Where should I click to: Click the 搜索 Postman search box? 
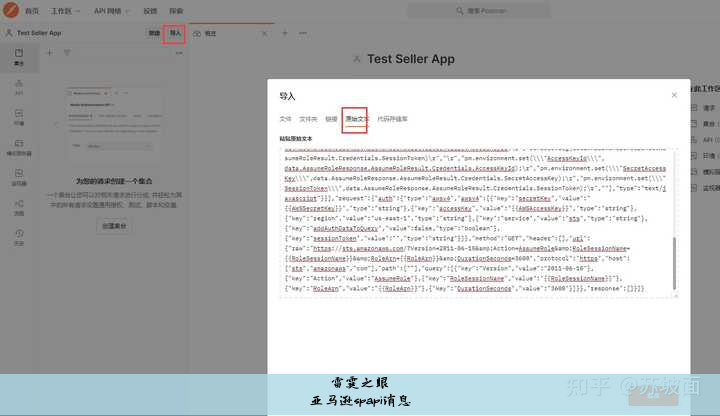pos(478,11)
